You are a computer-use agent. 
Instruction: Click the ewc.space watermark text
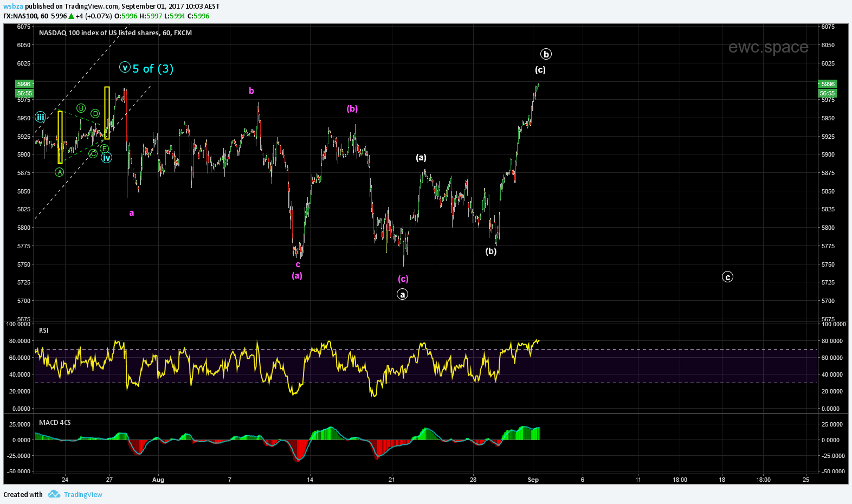click(x=768, y=47)
